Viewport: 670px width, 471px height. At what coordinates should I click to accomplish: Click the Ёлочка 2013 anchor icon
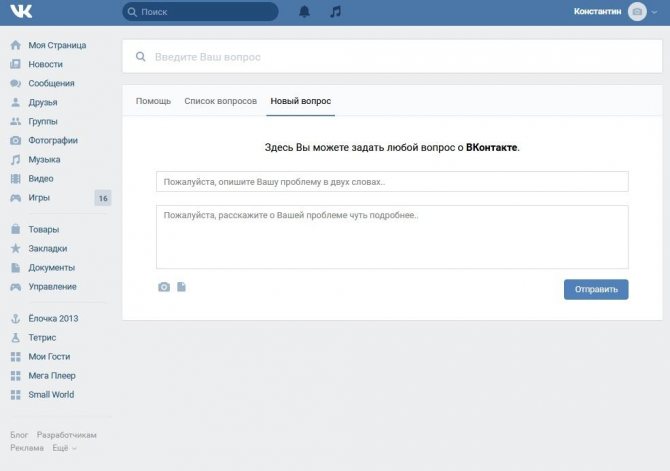coord(15,318)
